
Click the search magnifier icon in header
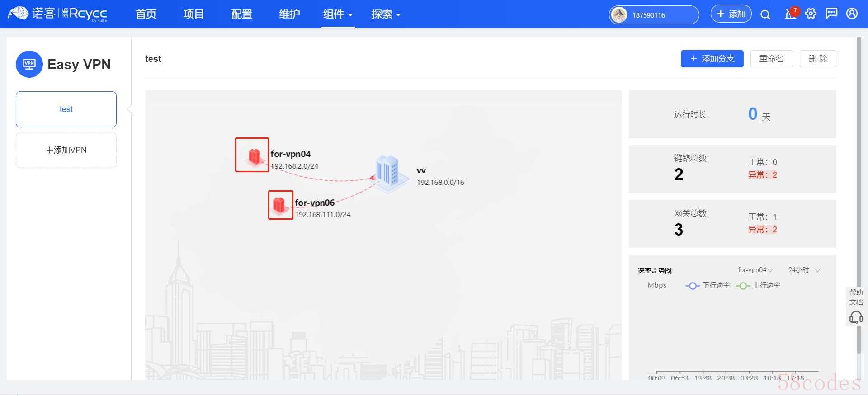point(765,14)
